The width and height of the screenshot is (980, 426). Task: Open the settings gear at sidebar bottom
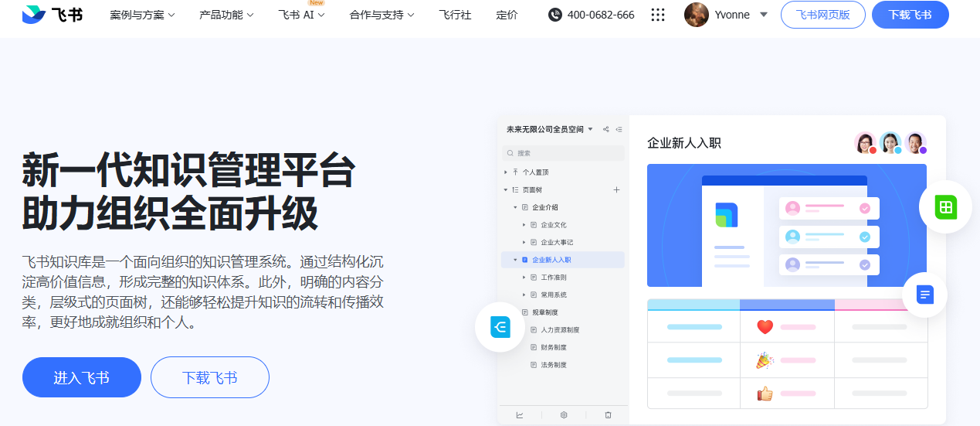(564, 415)
